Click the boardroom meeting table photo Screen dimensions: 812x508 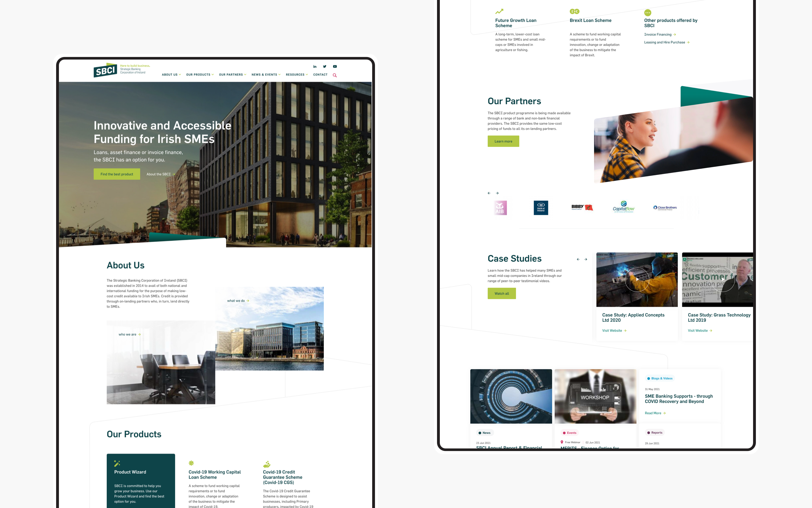161,362
